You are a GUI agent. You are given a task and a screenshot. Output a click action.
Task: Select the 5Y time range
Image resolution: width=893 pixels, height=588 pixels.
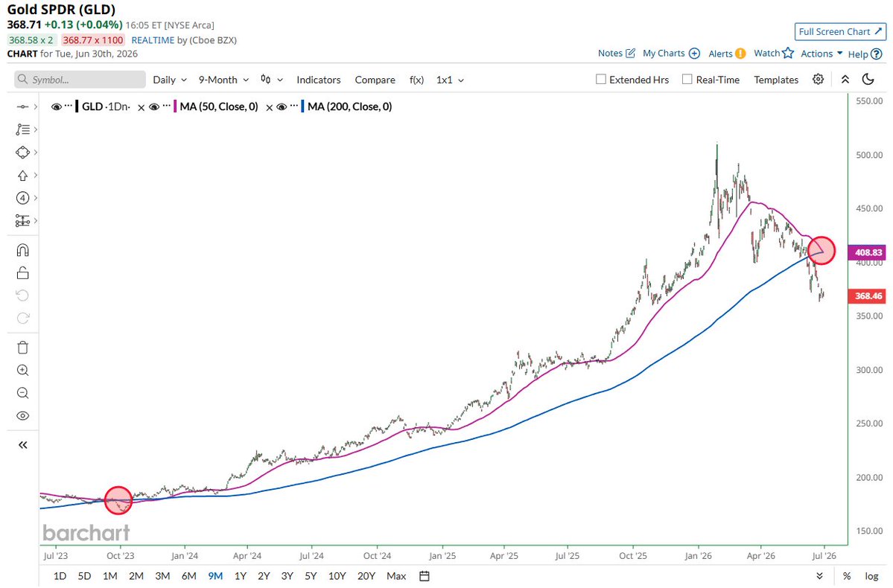click(311, 576)
